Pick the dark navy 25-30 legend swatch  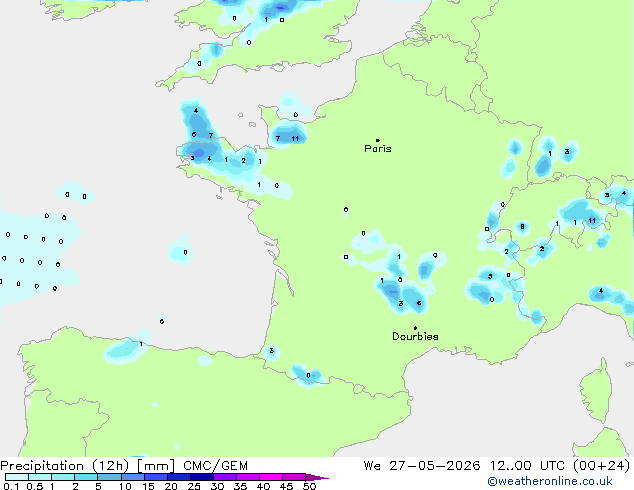coord(202,477)
